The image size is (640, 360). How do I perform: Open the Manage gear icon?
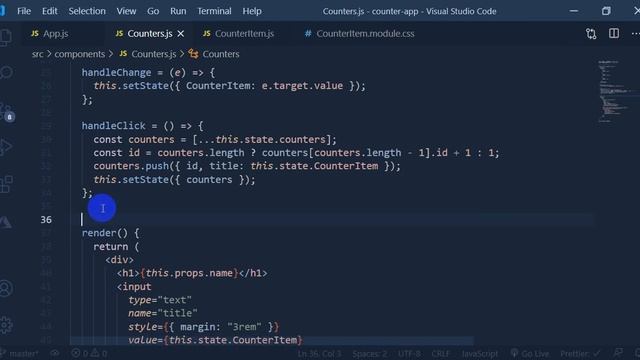pos(6,324)
